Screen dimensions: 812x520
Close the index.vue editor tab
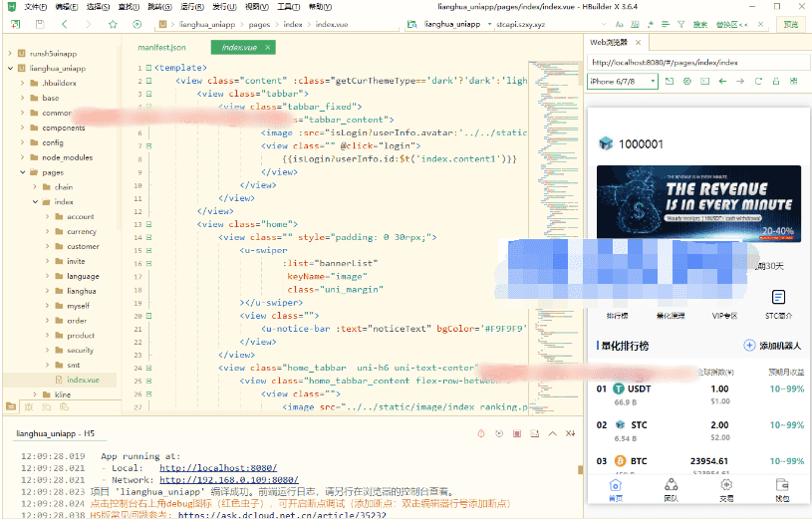(267, 47)
